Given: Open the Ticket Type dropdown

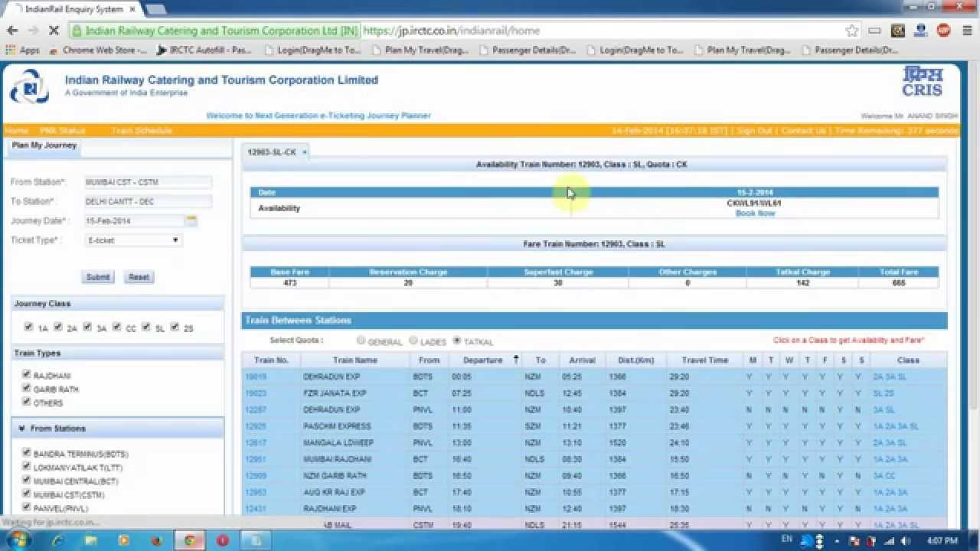Looking at the screenshot, I should click(x=133, y=240).
